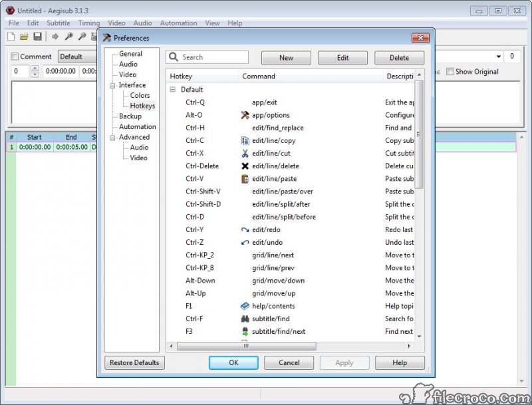Click the Restore Defaults button

click(134, 362)
